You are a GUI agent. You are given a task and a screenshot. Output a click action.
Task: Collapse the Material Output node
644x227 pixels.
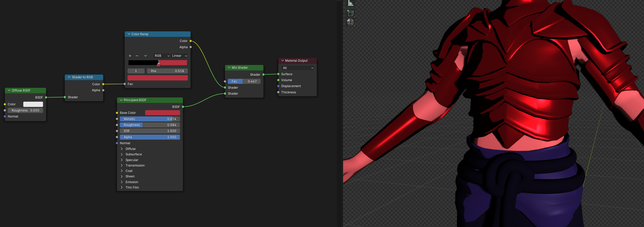283,60
